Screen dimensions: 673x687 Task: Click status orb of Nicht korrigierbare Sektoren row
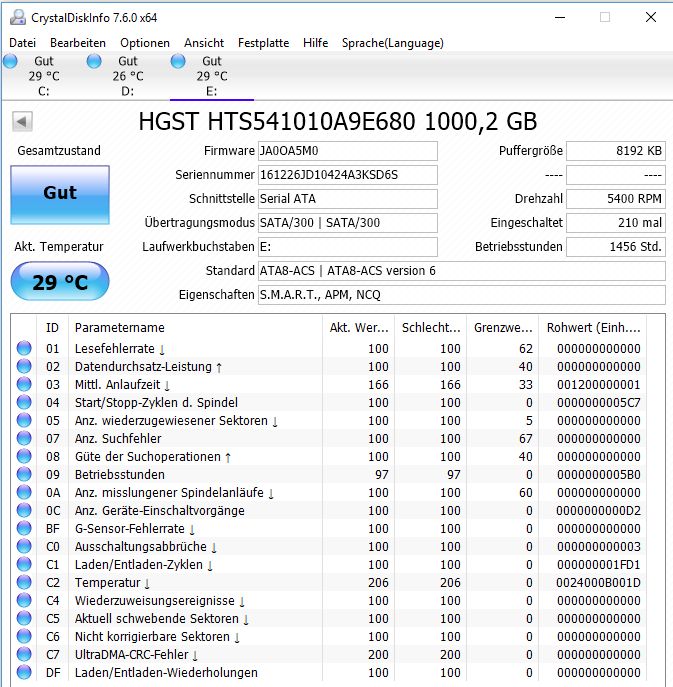click(24, 636)
